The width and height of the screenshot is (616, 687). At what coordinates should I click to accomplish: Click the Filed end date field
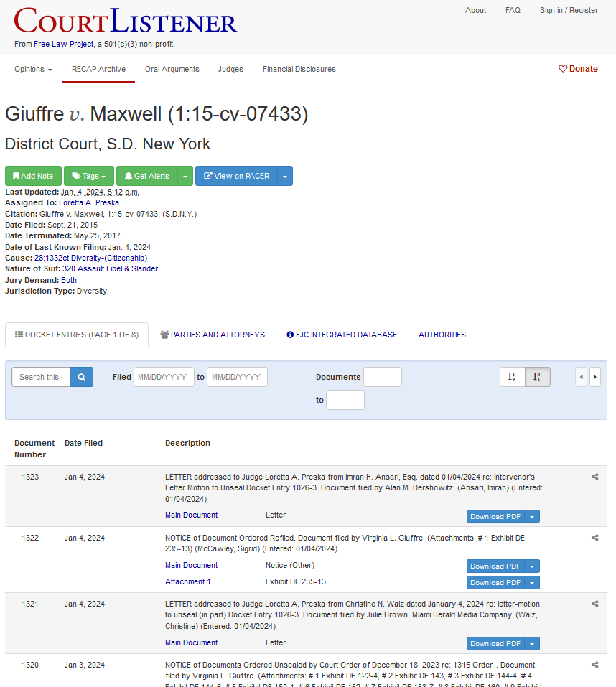[x=237, y=377]
